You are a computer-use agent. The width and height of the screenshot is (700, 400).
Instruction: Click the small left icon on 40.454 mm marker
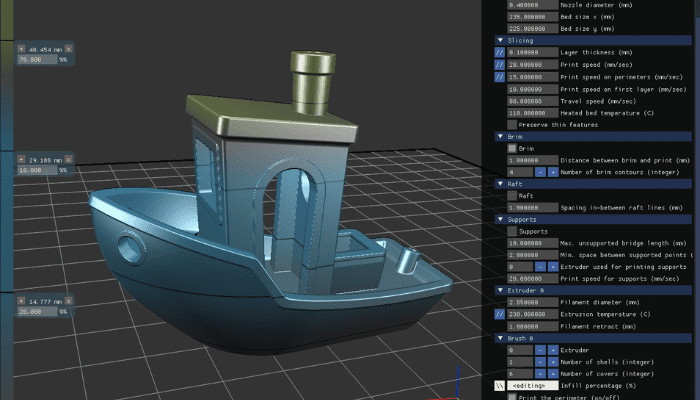[x=21, y=49]
